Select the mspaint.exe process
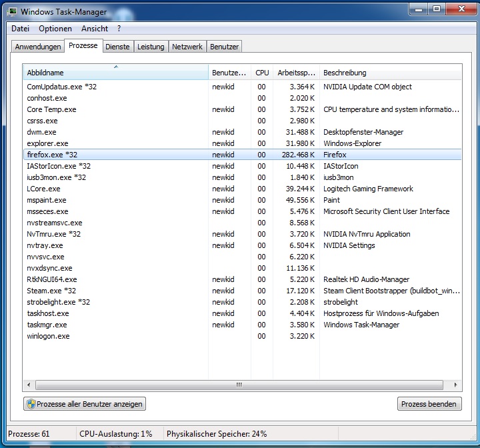 [x=243, y=200]
